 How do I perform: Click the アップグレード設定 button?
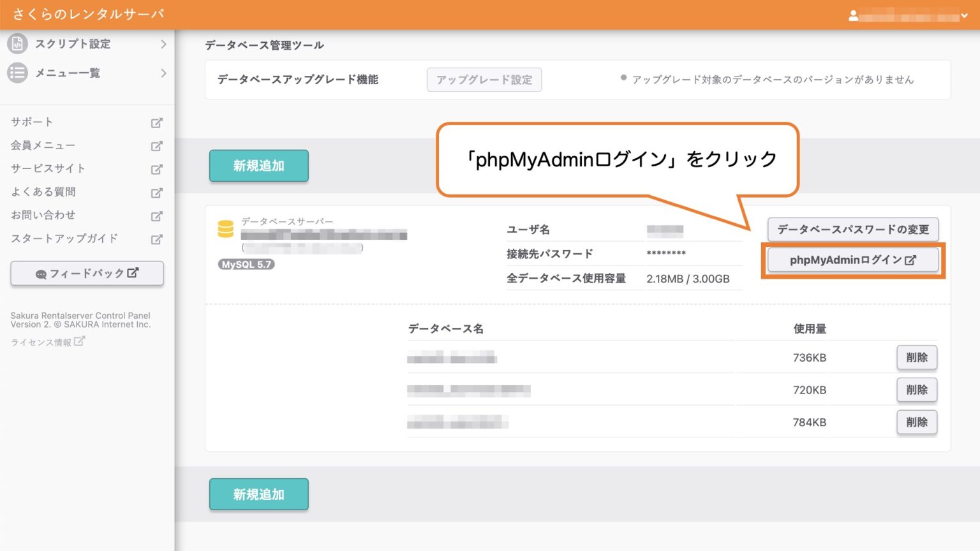[484, 79]
